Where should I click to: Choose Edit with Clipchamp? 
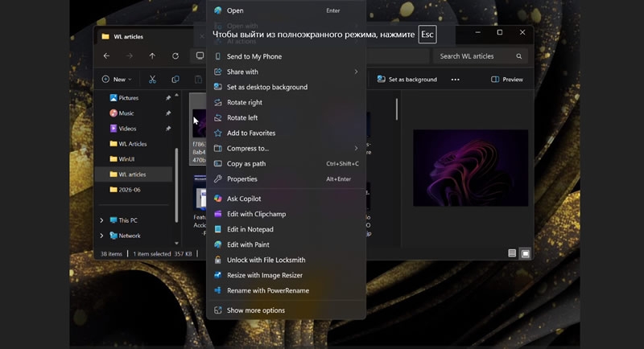pos(286,214)
